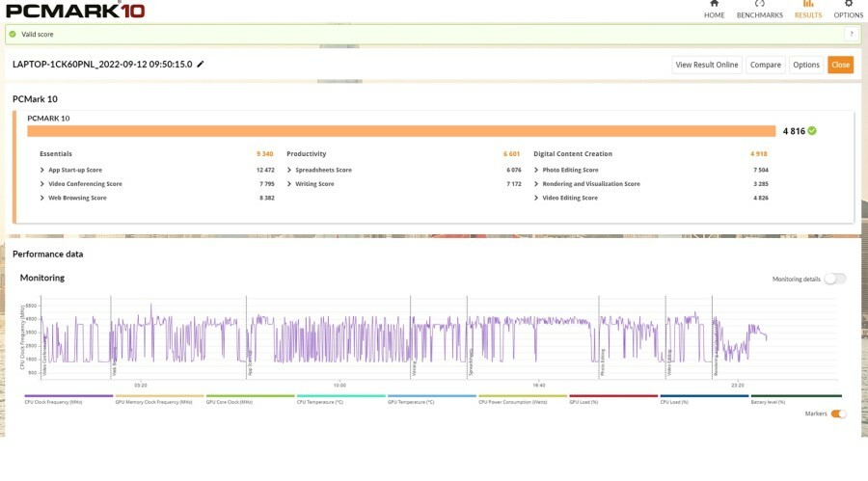Screen dimensions: 868x481
Task: Click the overall score 4 816
Action: [794, 131]
